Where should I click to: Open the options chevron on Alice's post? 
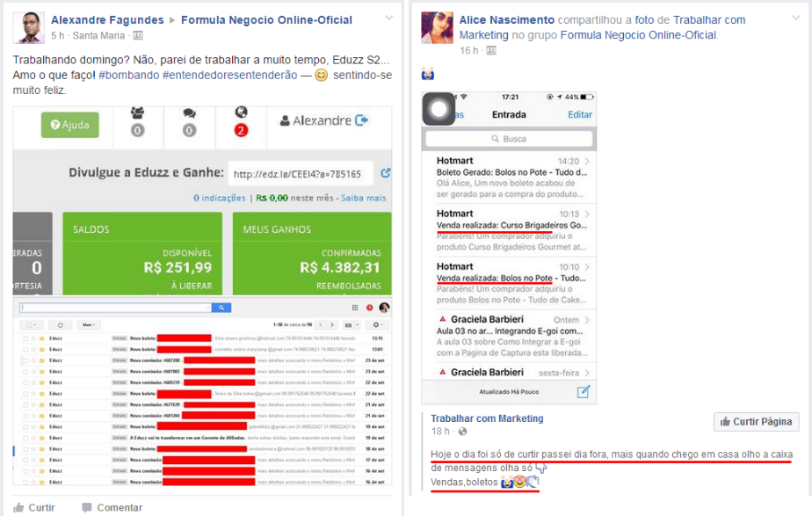pyautogui.click(x=796, y=18)
